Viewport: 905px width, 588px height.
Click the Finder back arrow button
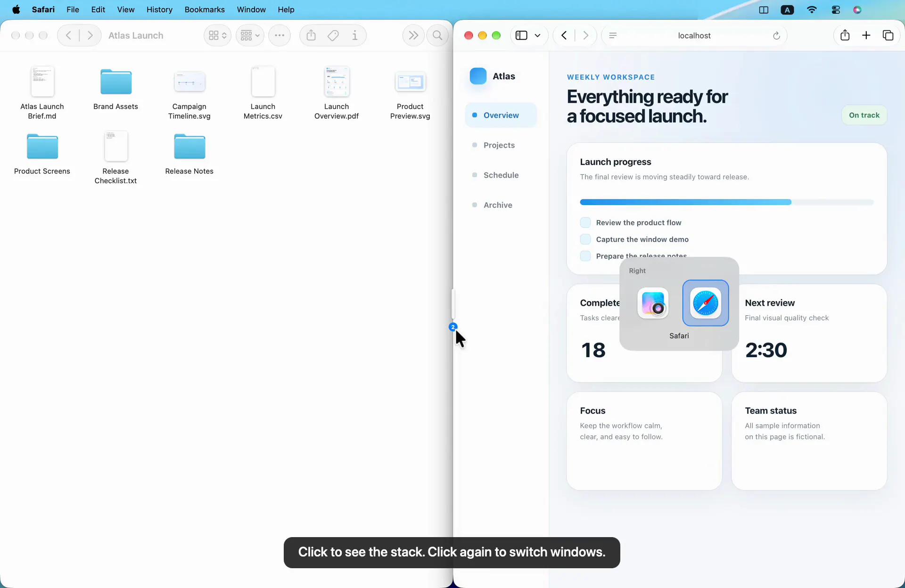pos(68,35)
